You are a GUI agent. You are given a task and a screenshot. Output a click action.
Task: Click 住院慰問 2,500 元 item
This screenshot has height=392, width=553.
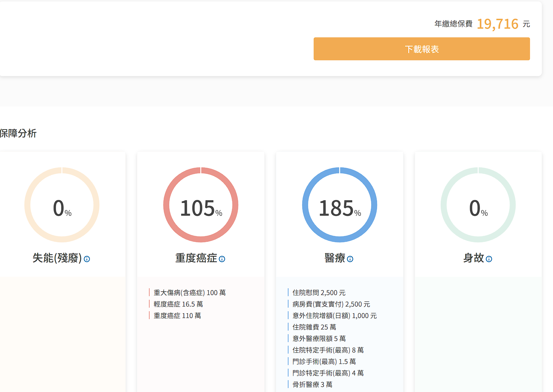click(x=319, y=293)
